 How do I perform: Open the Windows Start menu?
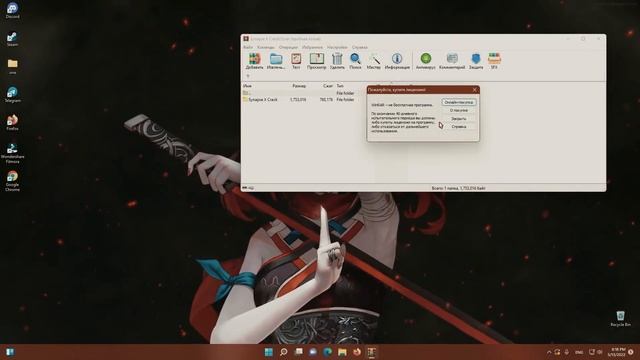point(269,352)
